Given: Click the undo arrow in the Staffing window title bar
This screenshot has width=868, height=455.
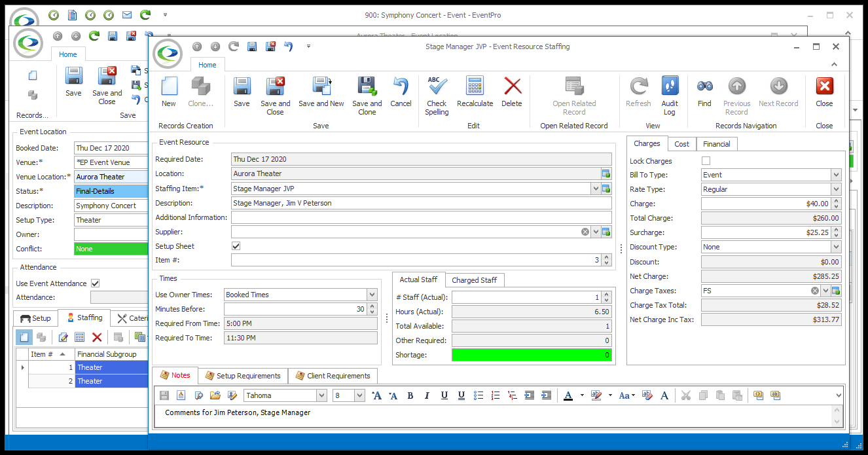Looking at the screenshot, I should [289, 46].
